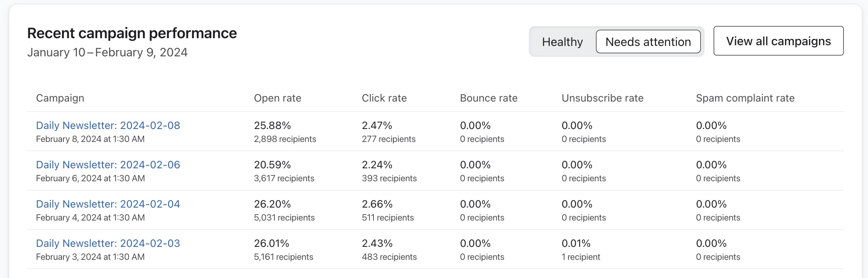Click the Recent campaign performance heading
Image resolution: width=868 pixels, height=278 pixels.
click(132, 33)
